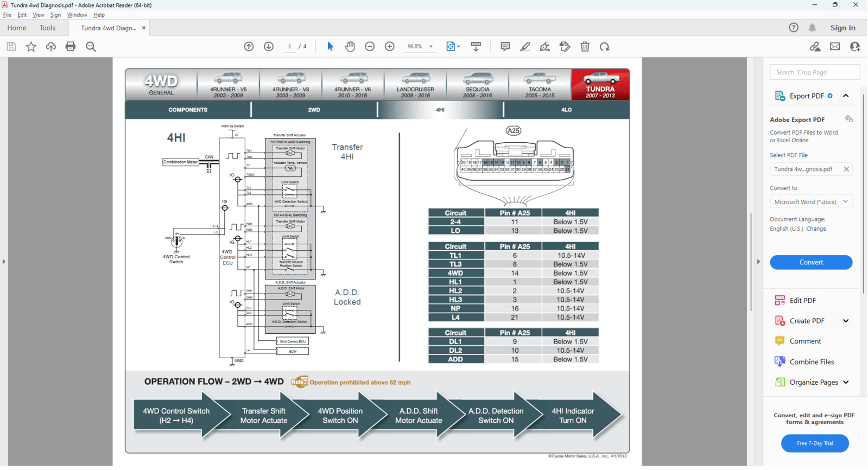
Task: Print the document with printer icon
Action: coord(71,47)
